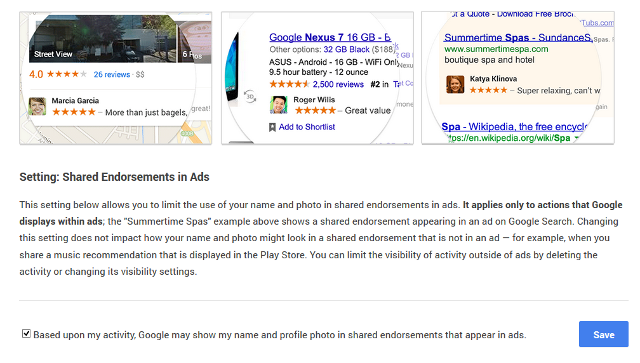Open Spa - Wikipedia search result link

[514, 127]
